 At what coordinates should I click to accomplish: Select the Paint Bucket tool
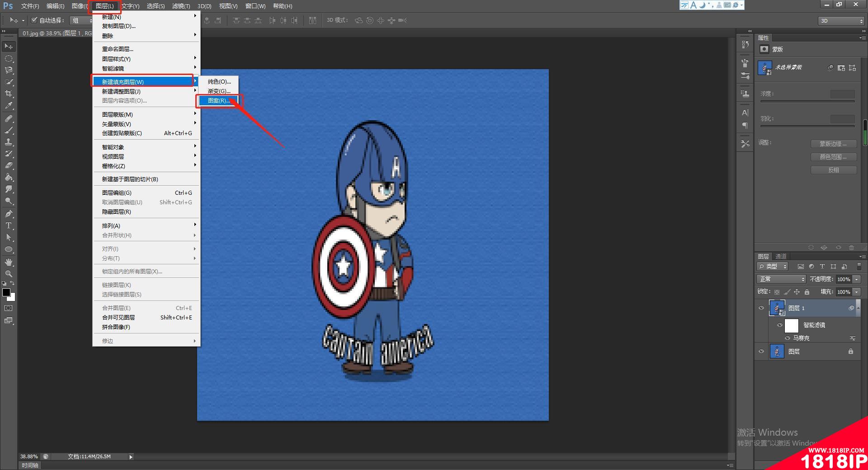[9, 177]
